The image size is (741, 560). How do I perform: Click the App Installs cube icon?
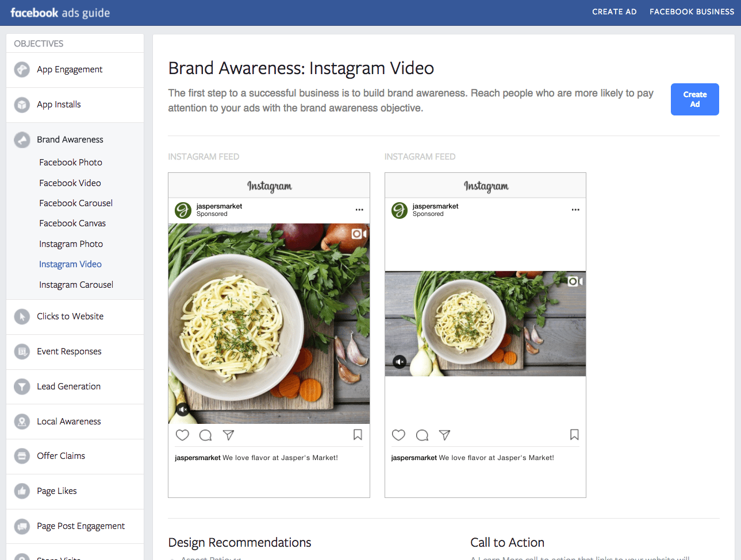pos(22,105)
